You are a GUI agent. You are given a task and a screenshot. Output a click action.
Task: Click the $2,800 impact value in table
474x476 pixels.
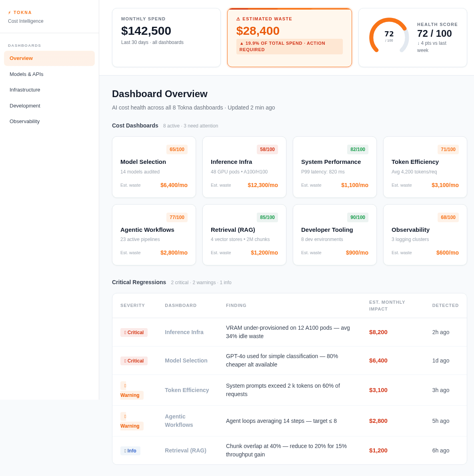(378, 421)
